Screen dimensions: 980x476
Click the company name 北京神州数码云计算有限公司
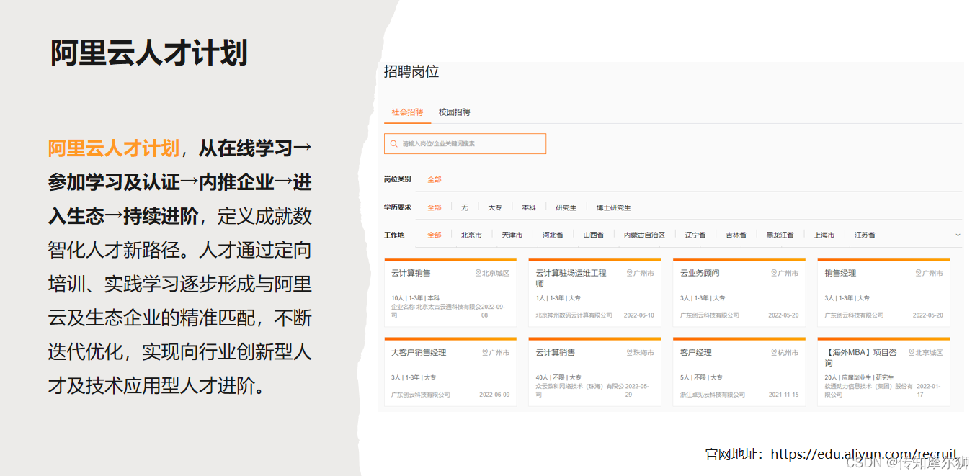(x=574, y=315)
